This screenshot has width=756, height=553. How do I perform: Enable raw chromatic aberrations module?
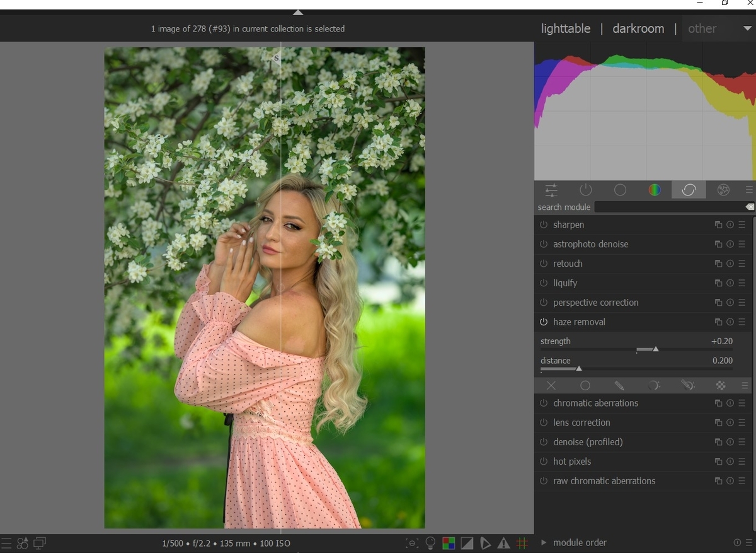[544, 481]
